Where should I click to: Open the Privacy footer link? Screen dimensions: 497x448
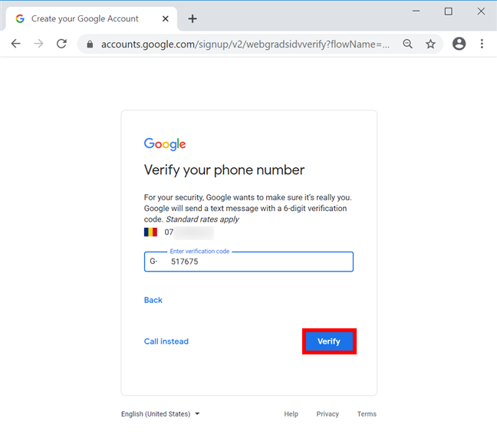click(327, 414)
